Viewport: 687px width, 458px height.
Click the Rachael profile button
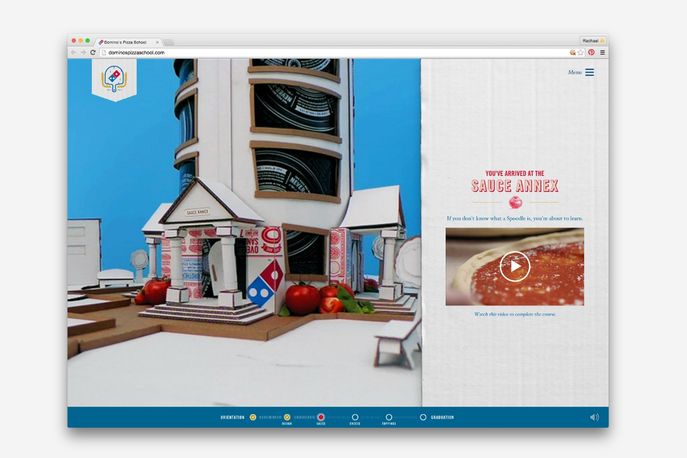point(591,41)
